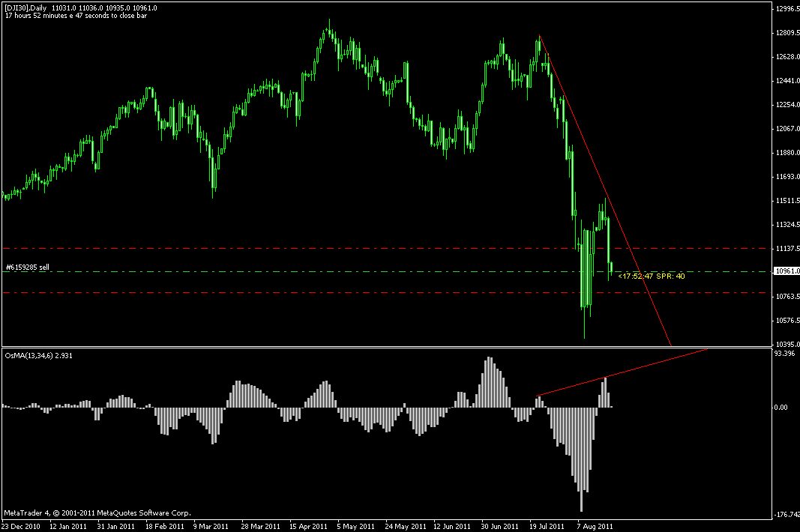Click the red dashed line near 10763.5 level

pos(386,293)
